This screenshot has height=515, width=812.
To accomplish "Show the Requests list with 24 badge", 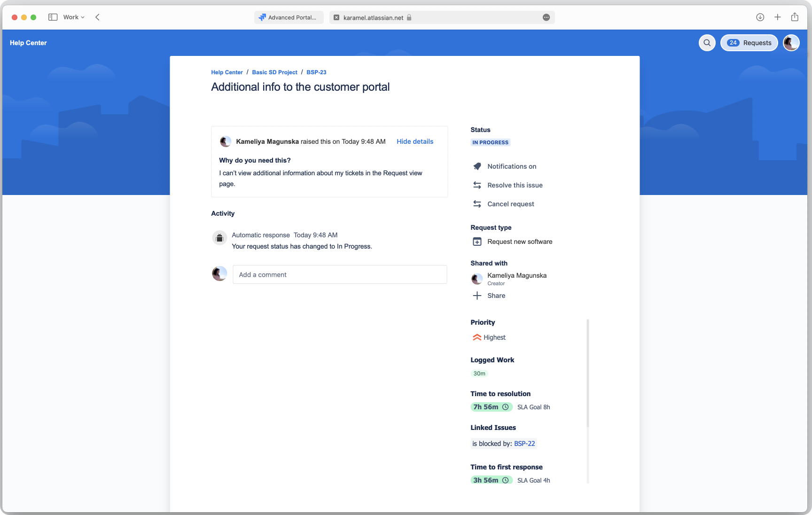I will (749, 43).
